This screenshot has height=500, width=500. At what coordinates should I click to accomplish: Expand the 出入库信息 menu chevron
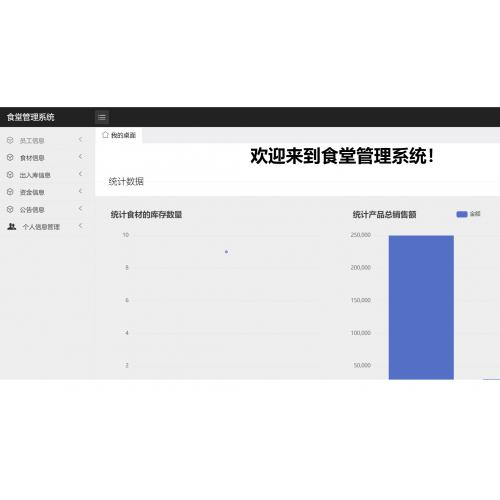tap(80, 174)
